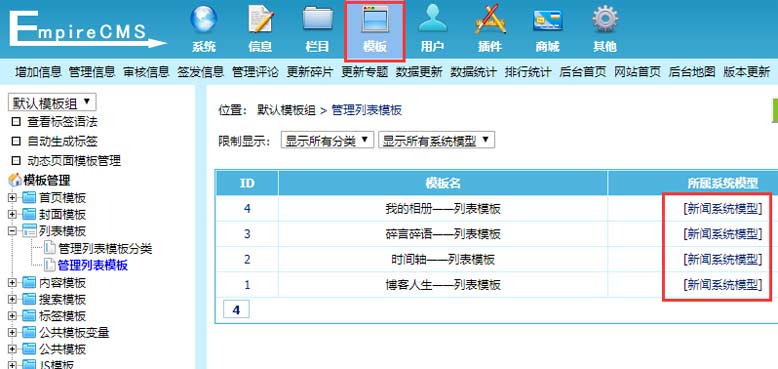Screen dimensions: 778x369
Task: Click the 内容模板 folder icon
Action: coord(29,283)
